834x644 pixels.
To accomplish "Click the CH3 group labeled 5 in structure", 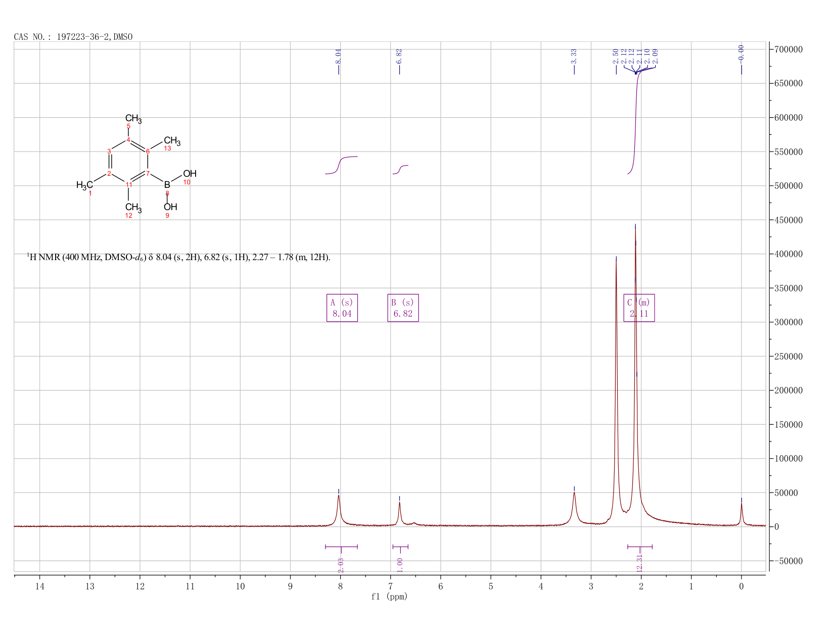I will click(x=133, y=119).
